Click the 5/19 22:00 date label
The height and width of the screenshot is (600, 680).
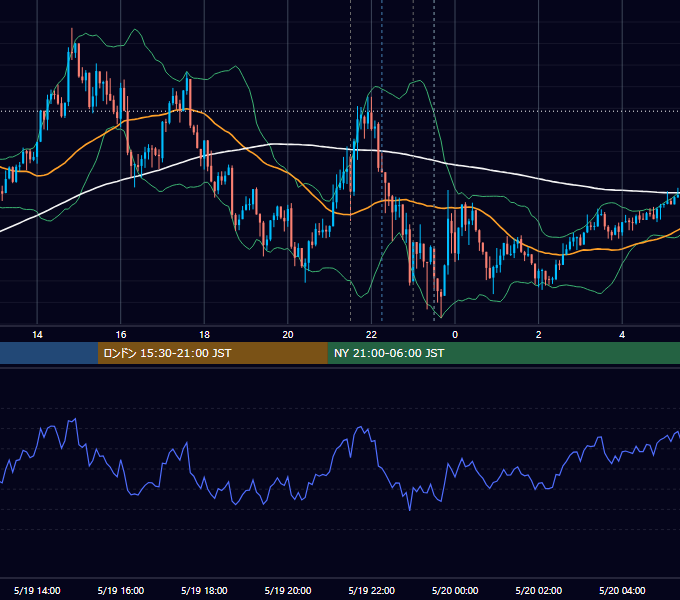click(x=372, y=590)
